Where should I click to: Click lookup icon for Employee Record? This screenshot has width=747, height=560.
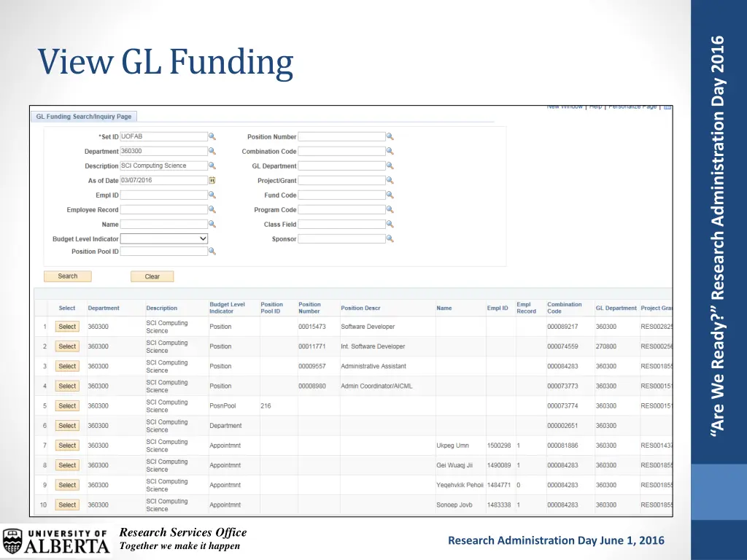point(212,209)
